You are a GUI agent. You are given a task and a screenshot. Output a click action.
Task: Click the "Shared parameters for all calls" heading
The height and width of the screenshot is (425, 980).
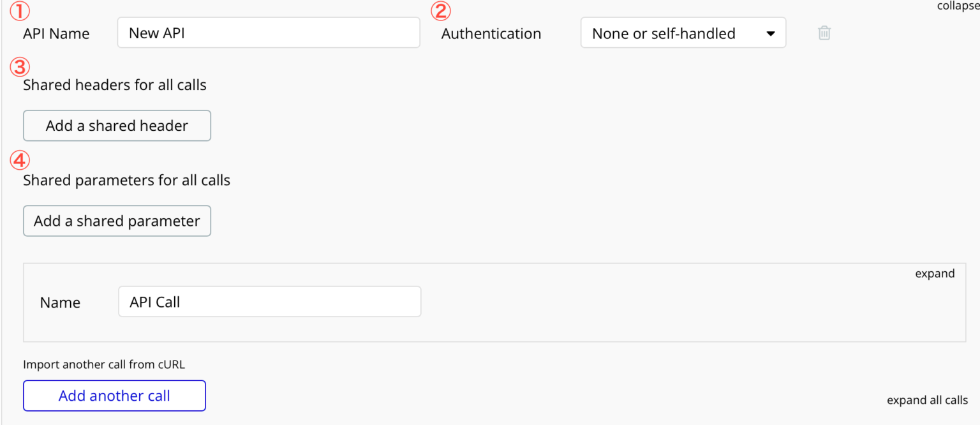coord(126,180)
